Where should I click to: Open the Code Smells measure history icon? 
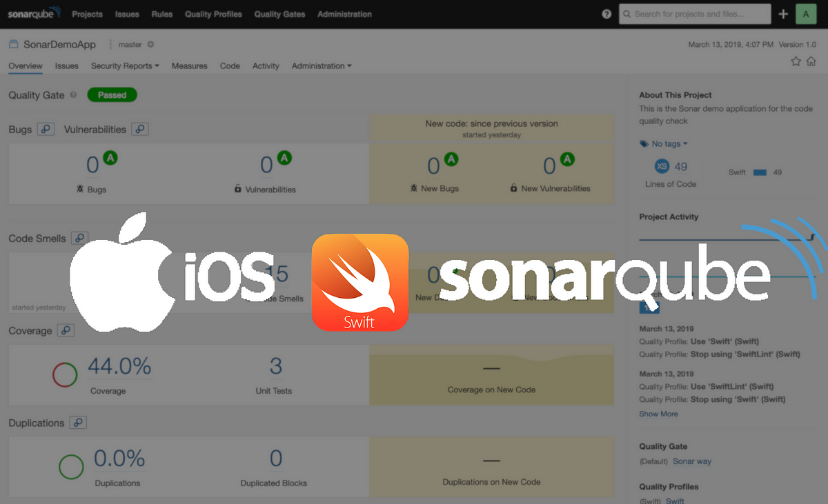pyautogui.click(x=79, y=238)
